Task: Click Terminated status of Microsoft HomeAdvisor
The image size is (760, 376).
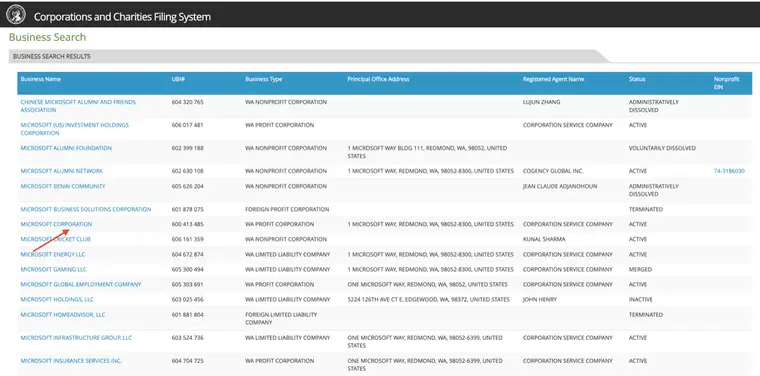Action: [645, 314]
